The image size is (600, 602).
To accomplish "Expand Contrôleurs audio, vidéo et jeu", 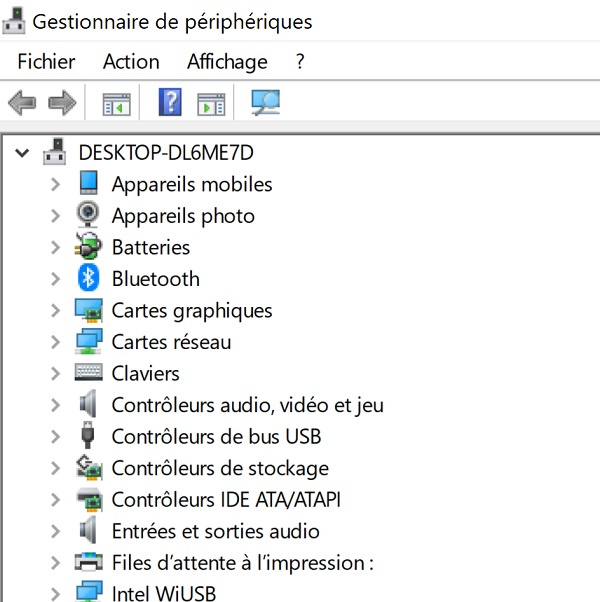I will coord(55,405).
